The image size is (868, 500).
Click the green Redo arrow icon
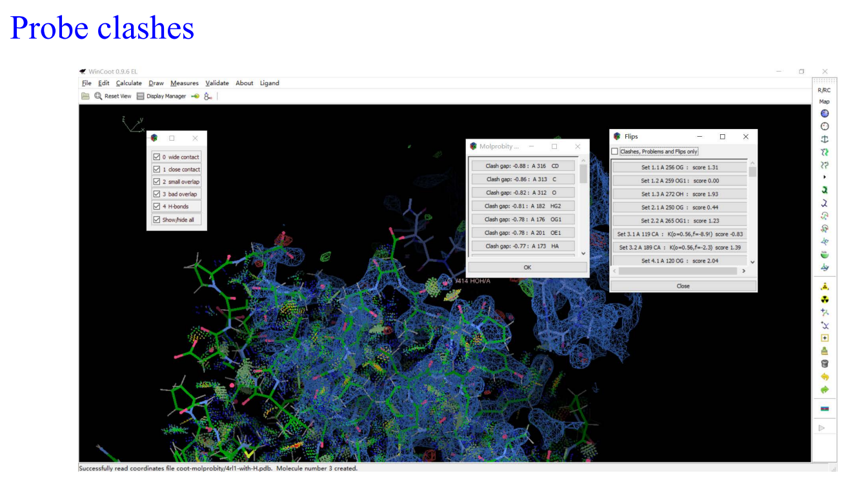click(x=824, y=390)
